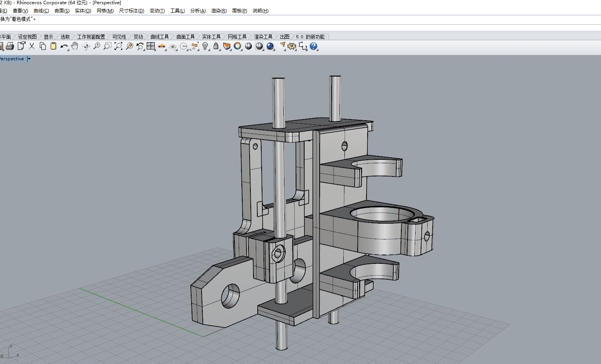Select the Pan hand tool
This screenshot has width=601, height=364.
(75, 46)
